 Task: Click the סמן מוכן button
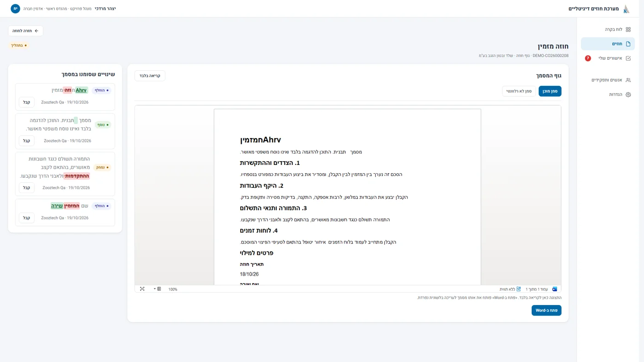550,91
